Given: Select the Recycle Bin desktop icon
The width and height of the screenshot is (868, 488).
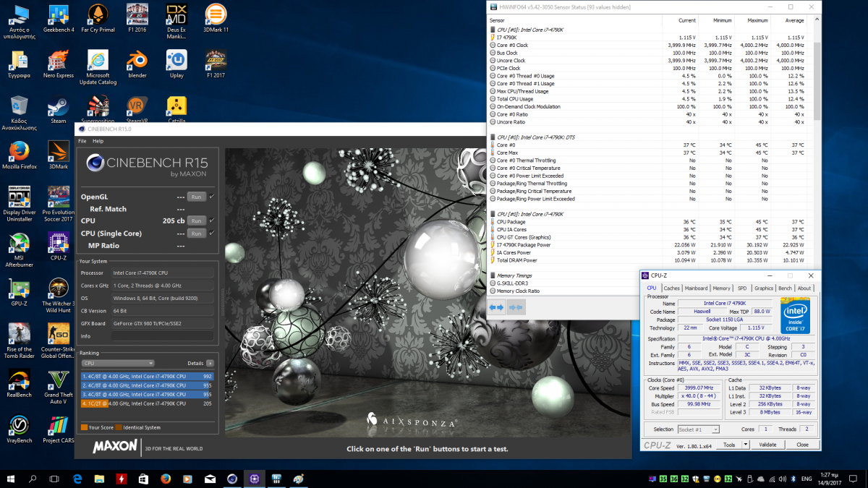Looking at the screenshot, I should [19, 113].
